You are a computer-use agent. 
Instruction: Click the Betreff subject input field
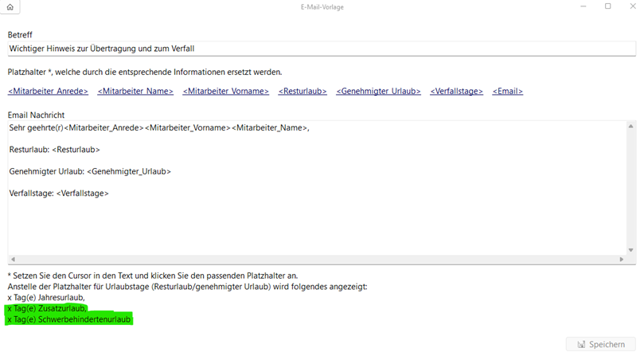click(318, 49)
